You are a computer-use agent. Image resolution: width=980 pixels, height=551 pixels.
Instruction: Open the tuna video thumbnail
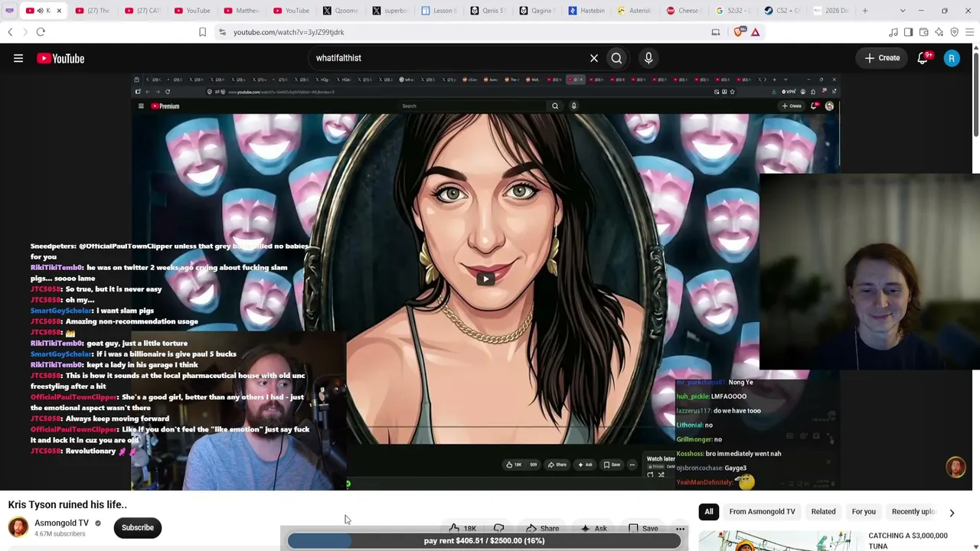[779, 540]
